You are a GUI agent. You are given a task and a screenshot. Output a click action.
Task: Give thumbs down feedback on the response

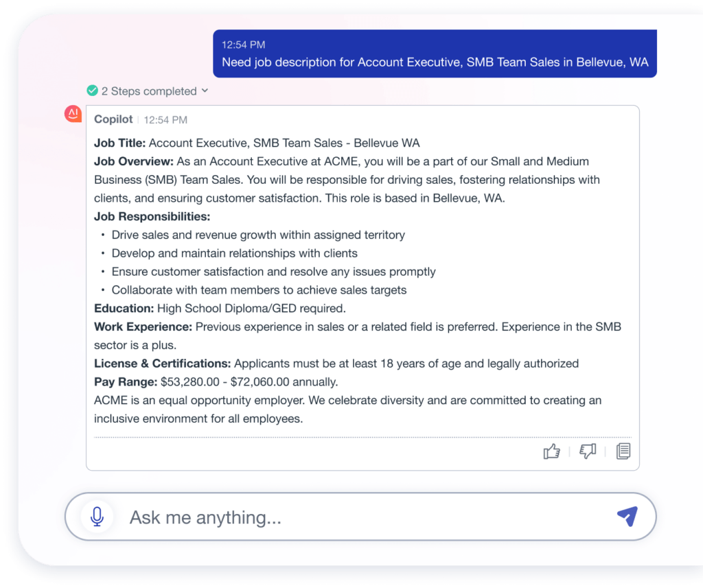[x=587, y=451]
